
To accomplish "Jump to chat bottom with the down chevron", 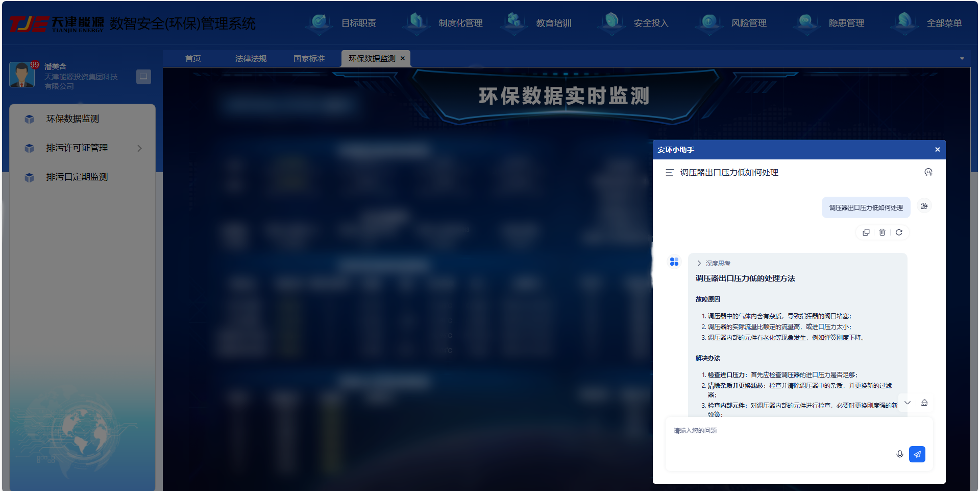I will click(908, 403).
